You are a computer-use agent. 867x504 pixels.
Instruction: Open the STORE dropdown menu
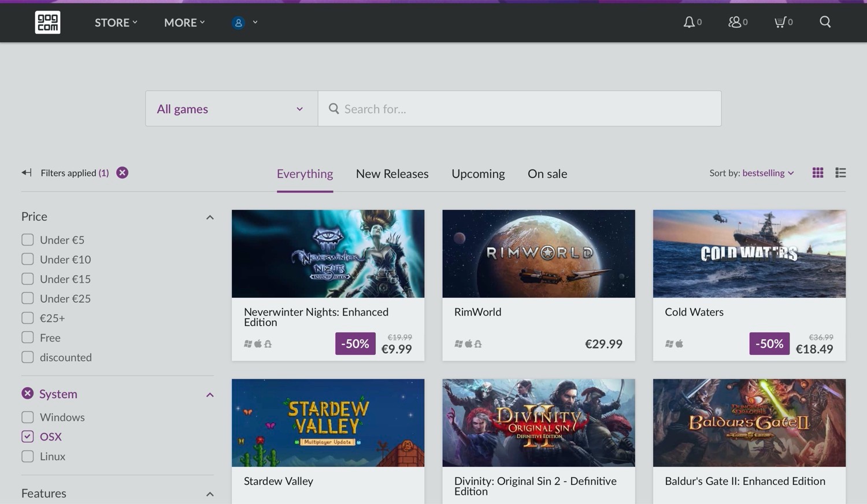point(116,23)
